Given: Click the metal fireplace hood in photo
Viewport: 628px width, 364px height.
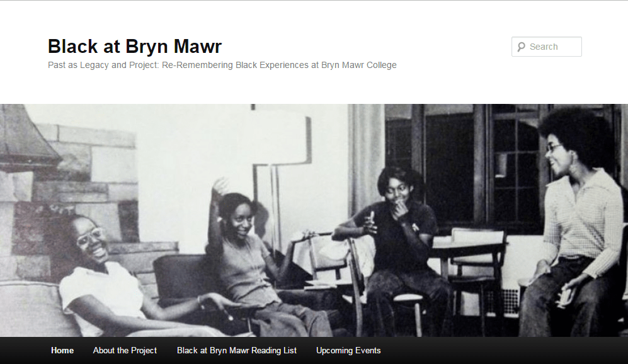Looking at the screenshot, I should [x=26, y=138].
